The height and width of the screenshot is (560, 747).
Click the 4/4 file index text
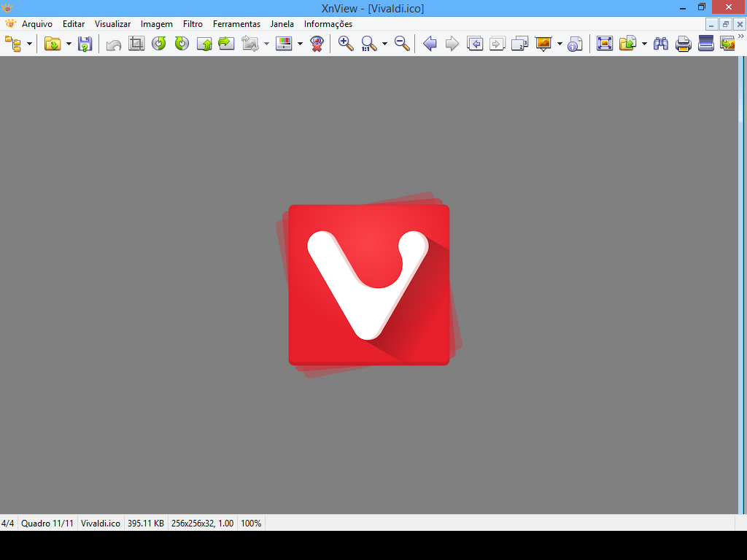pos(7,524)
